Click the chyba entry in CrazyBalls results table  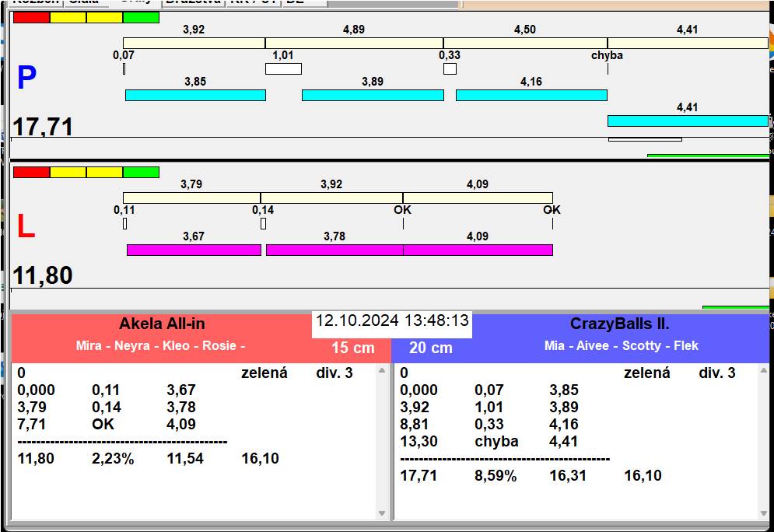pos(496,441)
